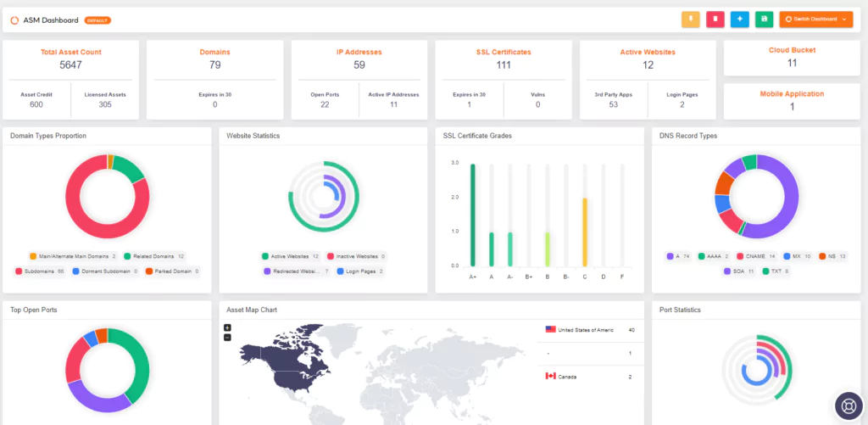868x425 pixels.
Task: Open the Switch Dashboard dropdown
Action: (816, 19)
